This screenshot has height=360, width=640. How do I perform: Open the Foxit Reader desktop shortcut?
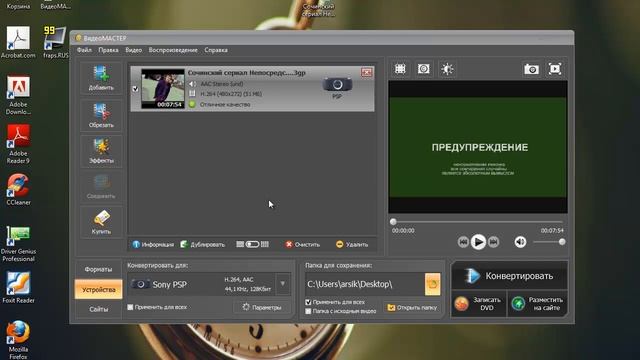[x=18, y=287]
